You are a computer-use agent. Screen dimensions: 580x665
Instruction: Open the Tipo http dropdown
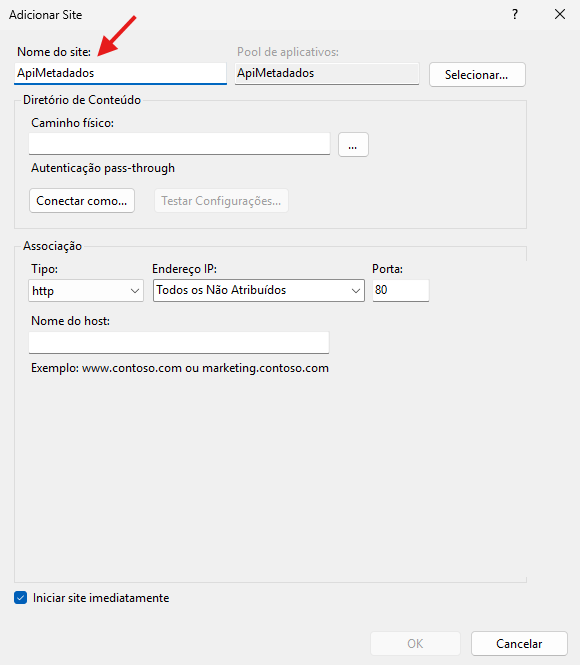click(86, 291)
